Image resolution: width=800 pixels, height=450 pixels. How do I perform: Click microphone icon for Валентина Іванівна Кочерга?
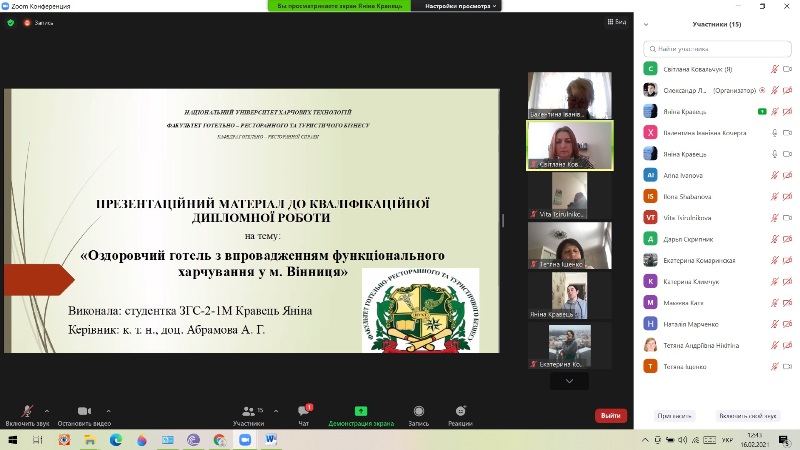click(x=774, y=133)
